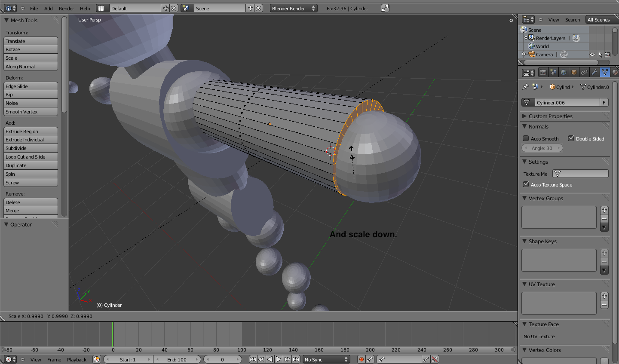The height and width of the screenshot is (364, 619).
Task: Click the Extrude Region button
Action: (x=31, y=131)
